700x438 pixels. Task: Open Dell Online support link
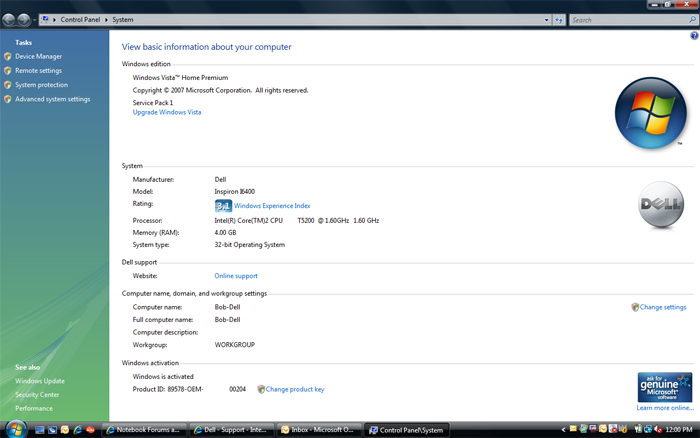pyautogui.click(x=236, y=276)
